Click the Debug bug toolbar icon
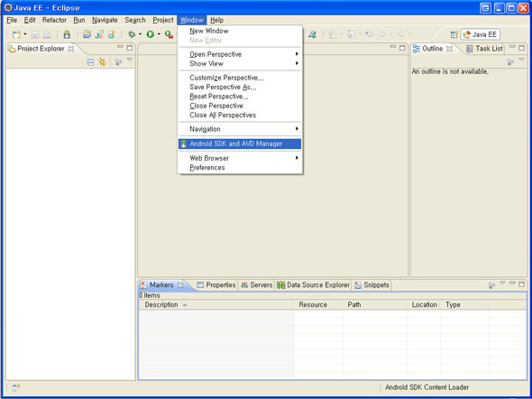532x399 pixels. click(x=132, y=34)
